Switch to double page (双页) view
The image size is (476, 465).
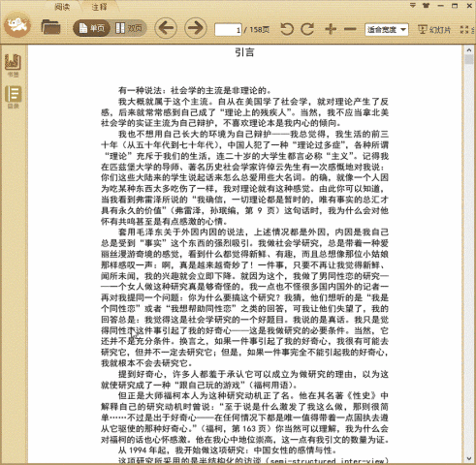coord(129,28)
